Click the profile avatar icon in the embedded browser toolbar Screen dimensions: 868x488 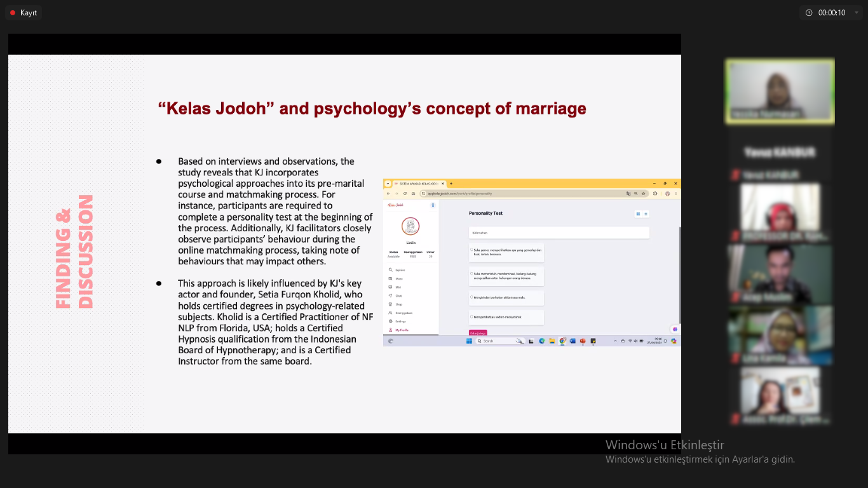coord(667,194)
